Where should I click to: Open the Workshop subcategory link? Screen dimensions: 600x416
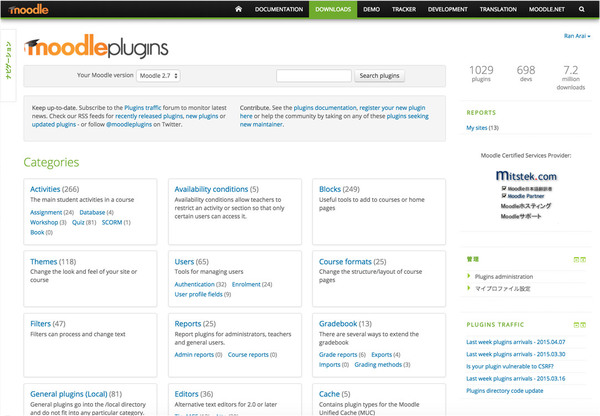(x=44, y=222)
